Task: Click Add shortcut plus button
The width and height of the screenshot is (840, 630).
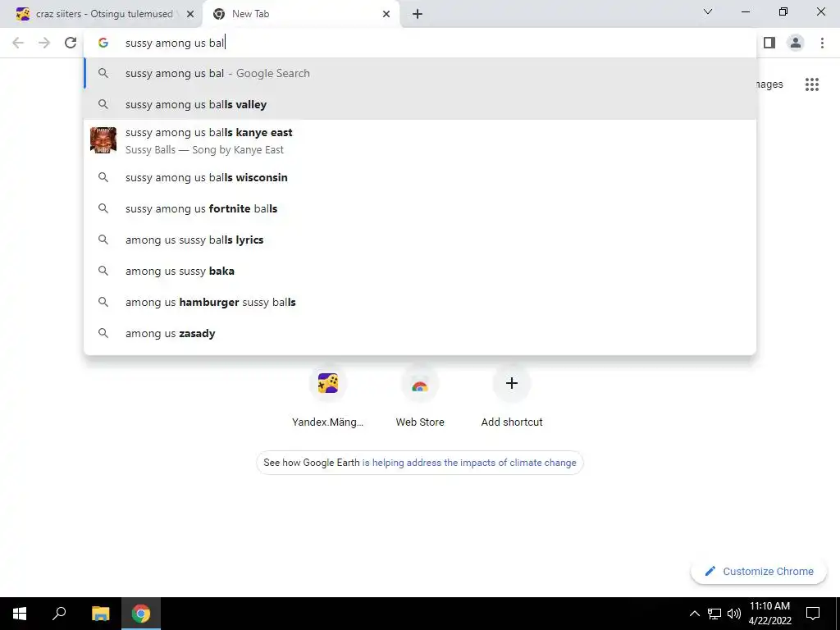Action: pyautogui.click(x=512, y=383)
